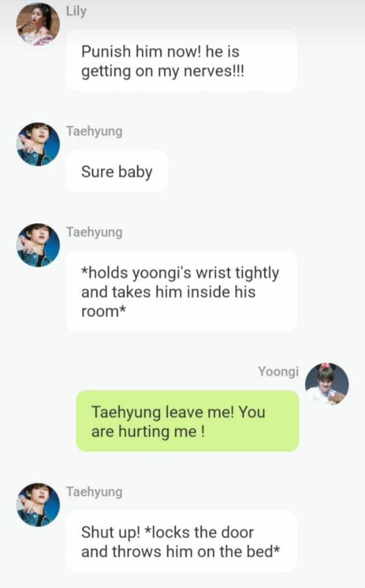Click the Taehyung name above the wrist message

point(94,232)
